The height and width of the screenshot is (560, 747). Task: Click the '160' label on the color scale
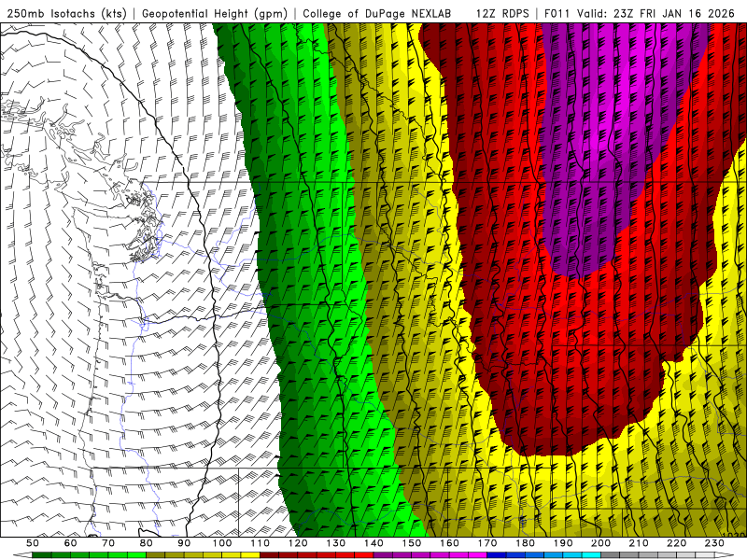(449, 543)
